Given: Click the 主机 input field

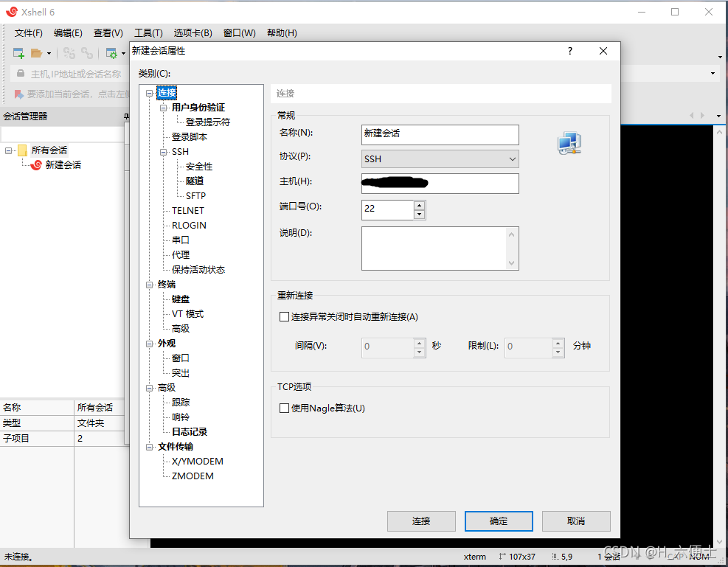Looking at the screenshot, I should pos(440,184).
